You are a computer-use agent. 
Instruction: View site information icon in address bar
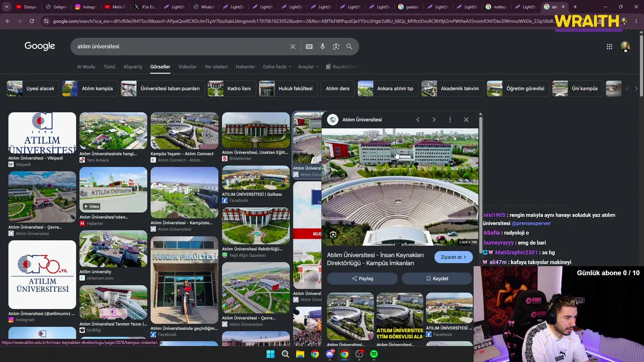[46, 21]
